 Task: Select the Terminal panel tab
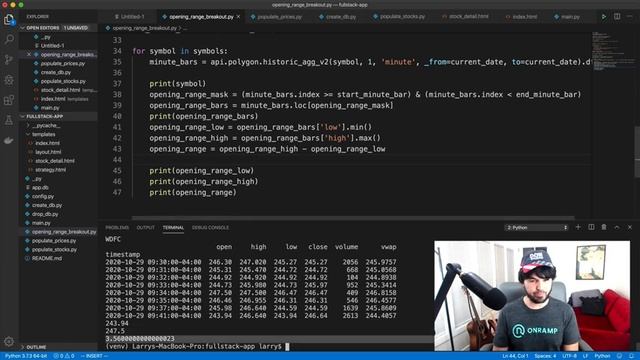click(173, 227)
